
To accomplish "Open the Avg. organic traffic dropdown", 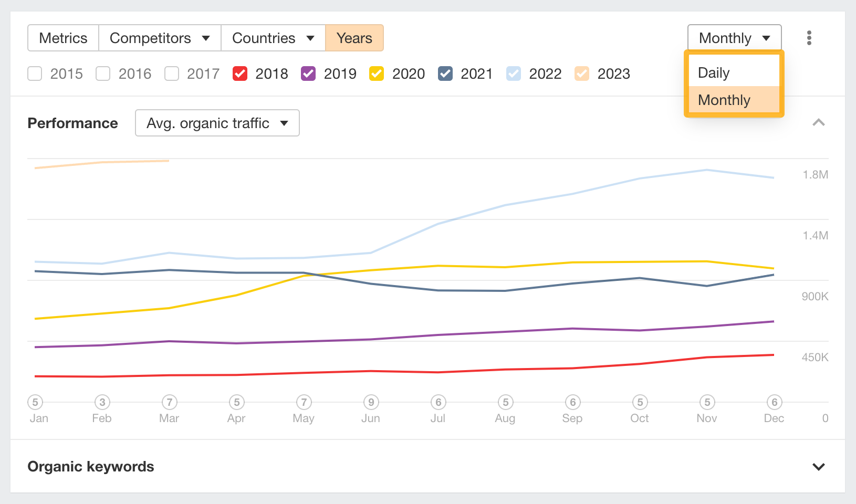I will [x=217, y=123].
